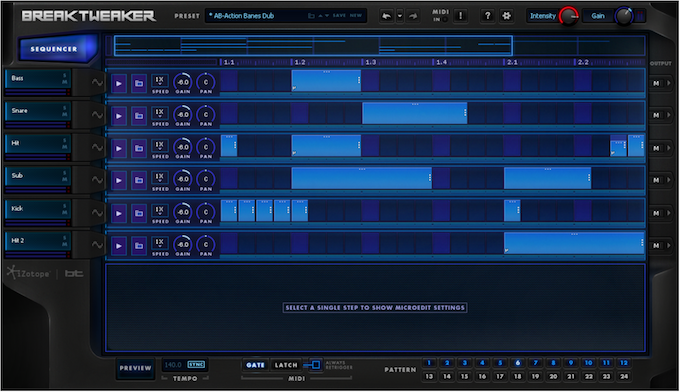This screenshot has height=392, width=680.
Task: Open Hit generator waveform icon
Action: [97, 147]
